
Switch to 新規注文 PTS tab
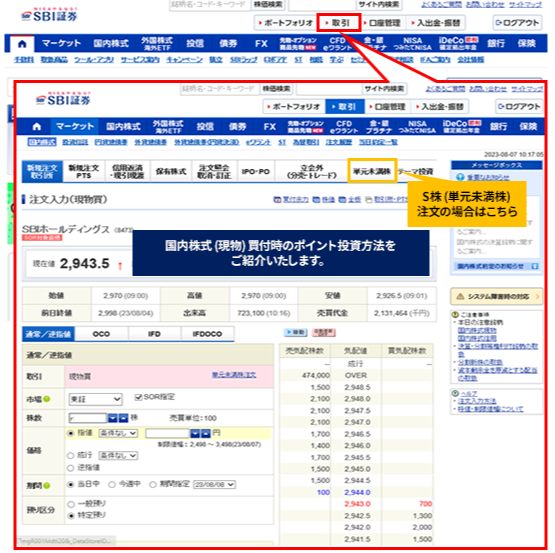coord(84,172)
